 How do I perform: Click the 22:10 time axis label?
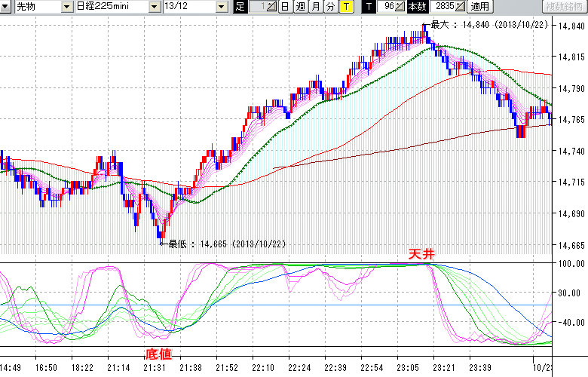(x=263, y=368)
